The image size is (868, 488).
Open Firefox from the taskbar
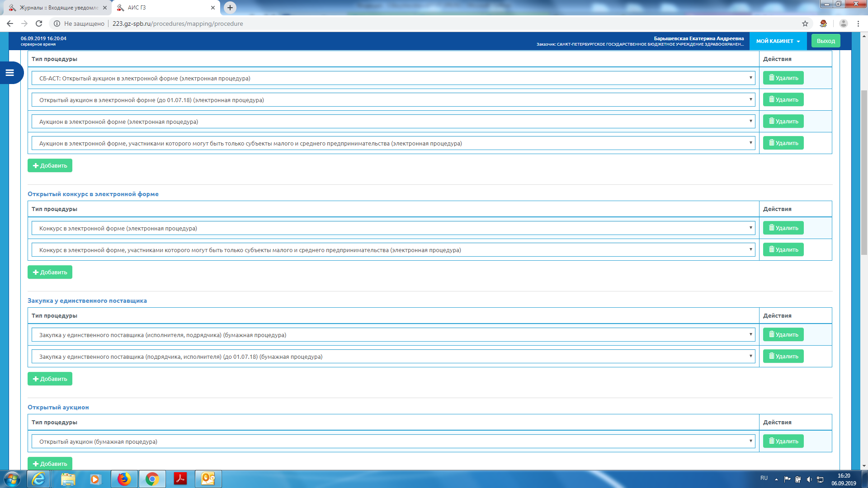[x=124, y=479]
